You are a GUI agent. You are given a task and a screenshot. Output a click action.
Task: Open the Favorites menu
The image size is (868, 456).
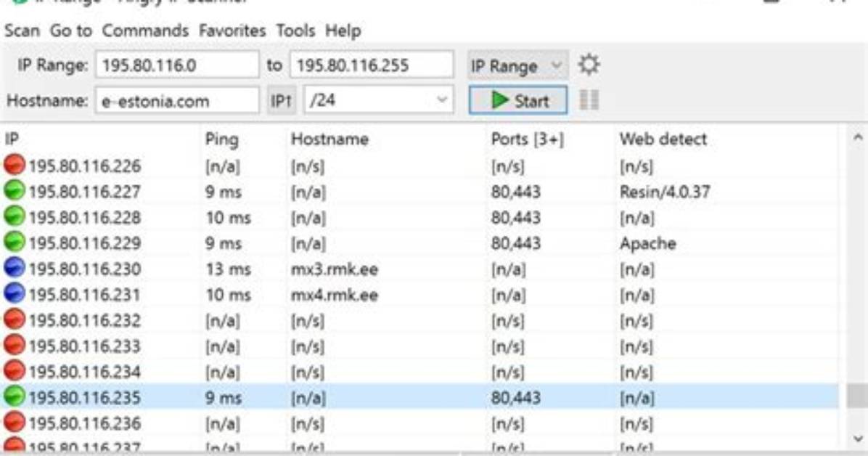coord(232,30)
